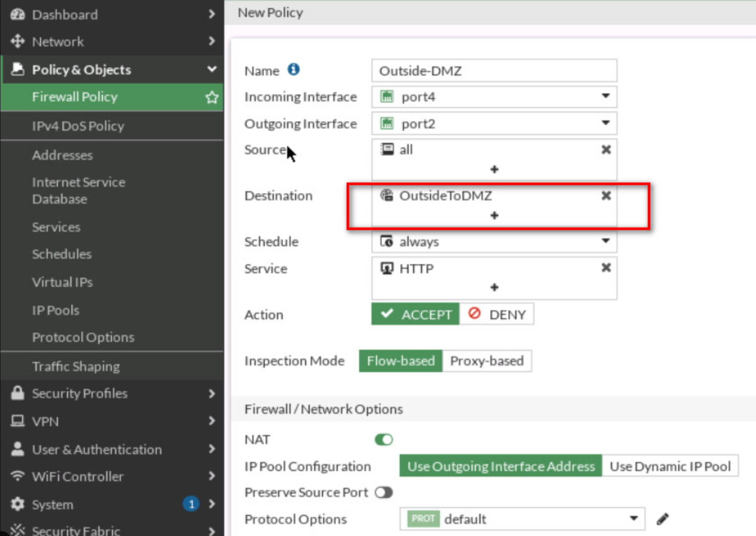Open the Incoming Interface dropdown
The width and height of the screenshot is (756, 536).
(605, 97)
